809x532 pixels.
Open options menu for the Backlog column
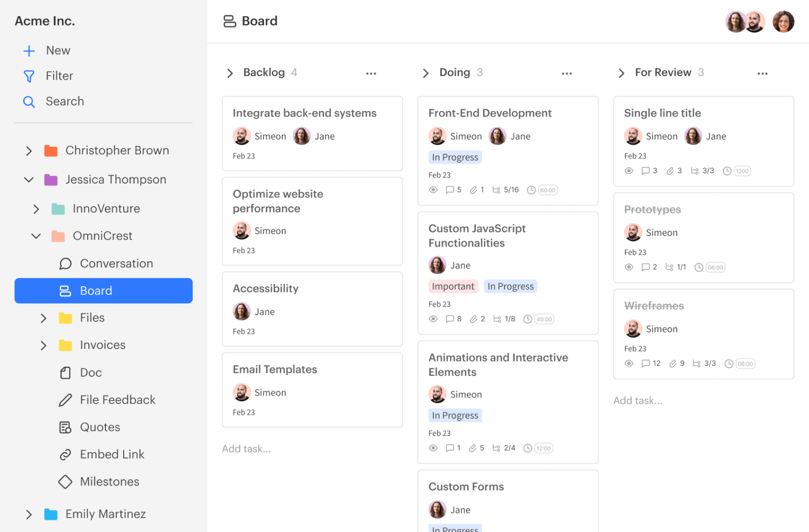tap(371, 73)
